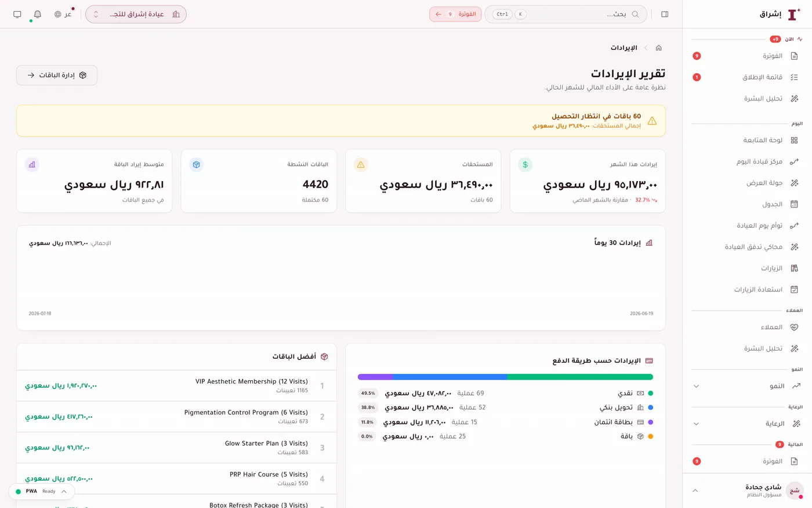Click the 38.8% chip in تحويل بنكي row

pyautogui.click(x=368, y=408)
